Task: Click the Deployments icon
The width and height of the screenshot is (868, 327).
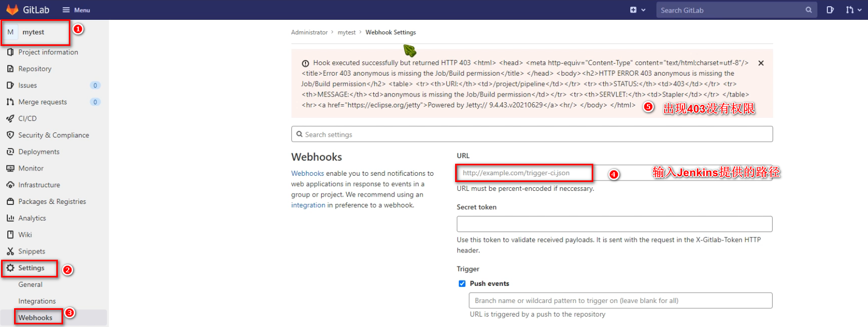Action: click(x=10, y=152)
